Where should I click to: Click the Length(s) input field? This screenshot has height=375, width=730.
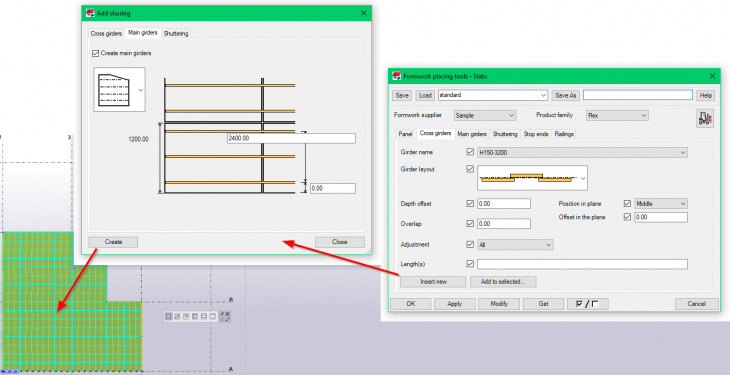click(x=582, y=264)
